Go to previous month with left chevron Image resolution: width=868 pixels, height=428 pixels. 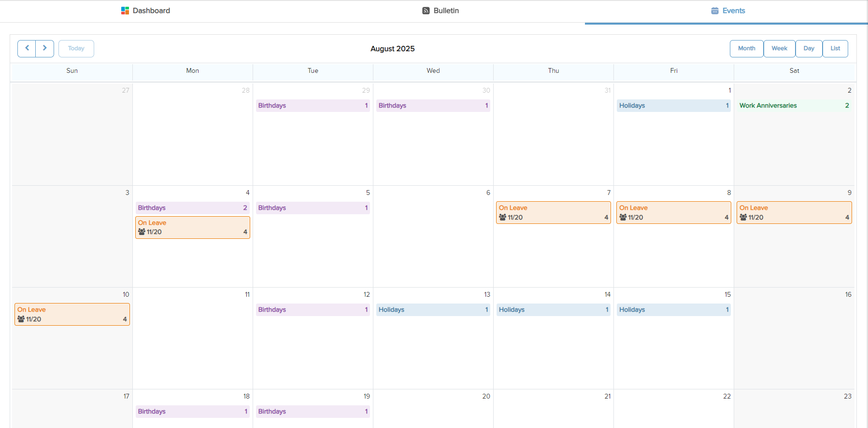coord(27,48)
